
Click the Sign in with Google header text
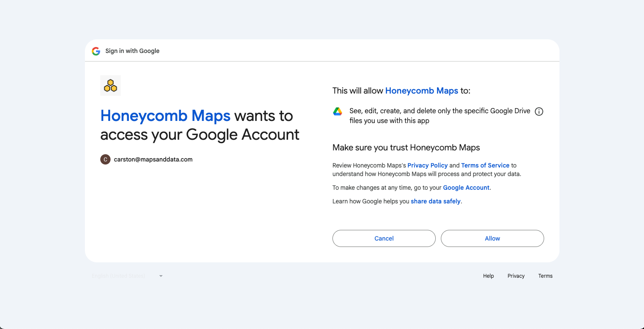pos(132,51)
